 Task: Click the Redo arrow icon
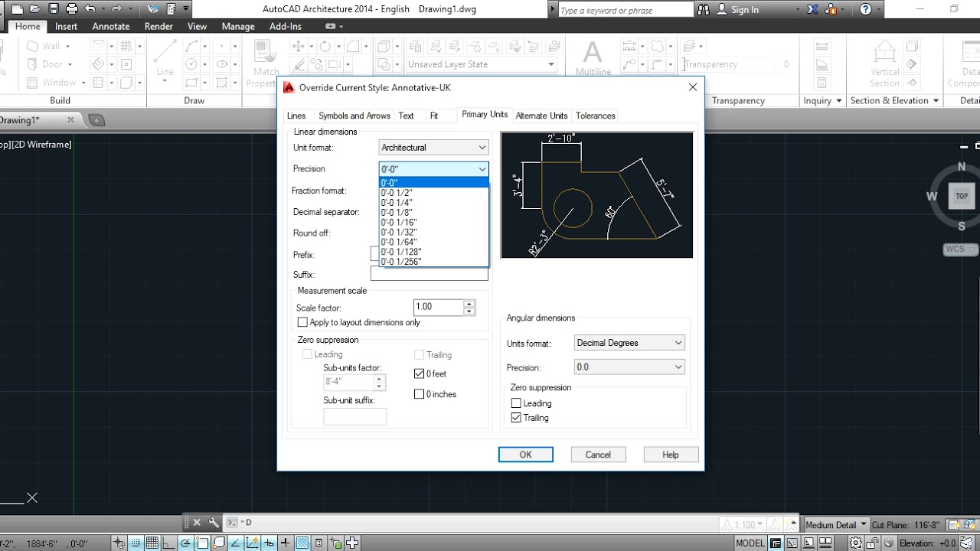coord(116,9)
